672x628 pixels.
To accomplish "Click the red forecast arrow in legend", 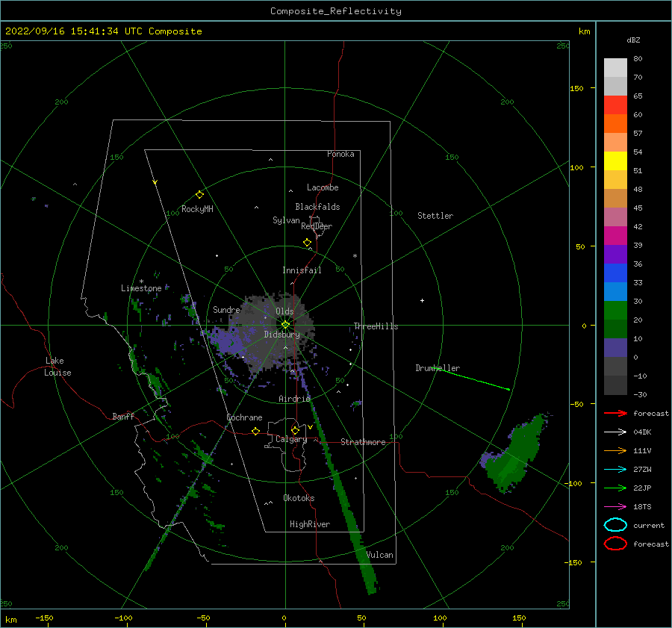I will [x=615, y=413].
